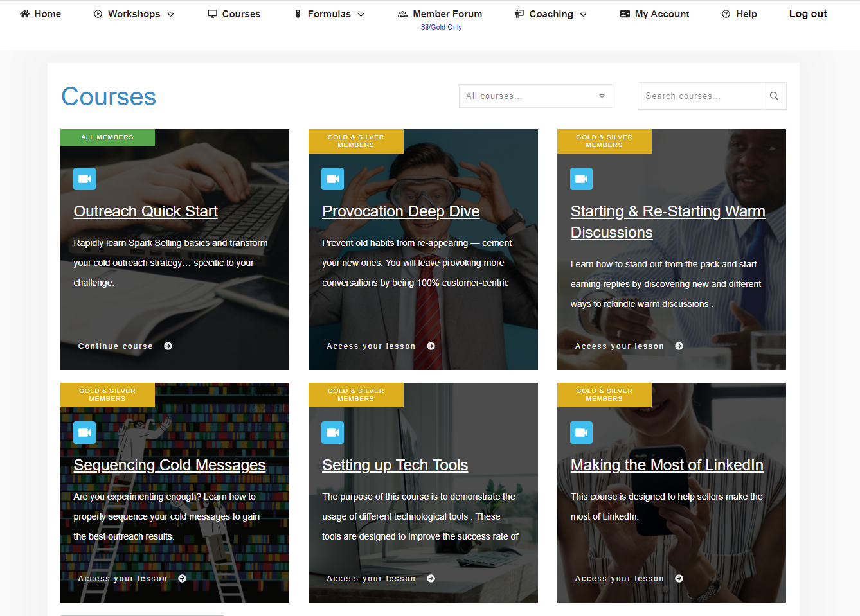860x616 pixels.
Task: Click the video icon on Starting & Re-Starting Warm Discussions
Action: [x=581, y=179]
